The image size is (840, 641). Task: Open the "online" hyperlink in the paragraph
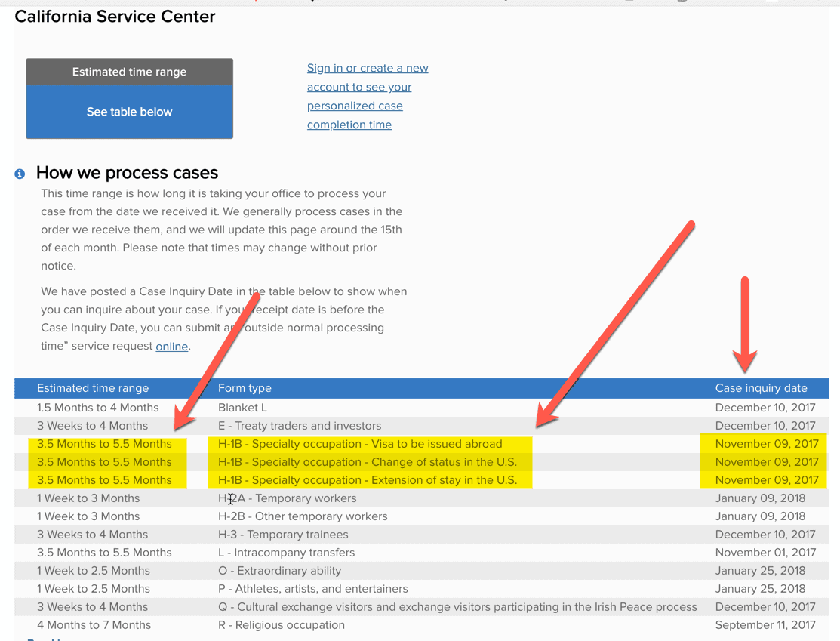pyautogui.click(x=171, y=346)
